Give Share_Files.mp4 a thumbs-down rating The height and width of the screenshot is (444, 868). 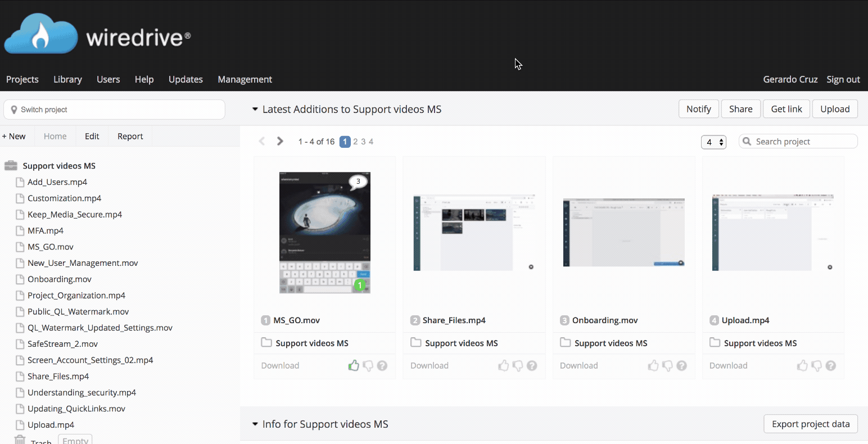(517, 365)
